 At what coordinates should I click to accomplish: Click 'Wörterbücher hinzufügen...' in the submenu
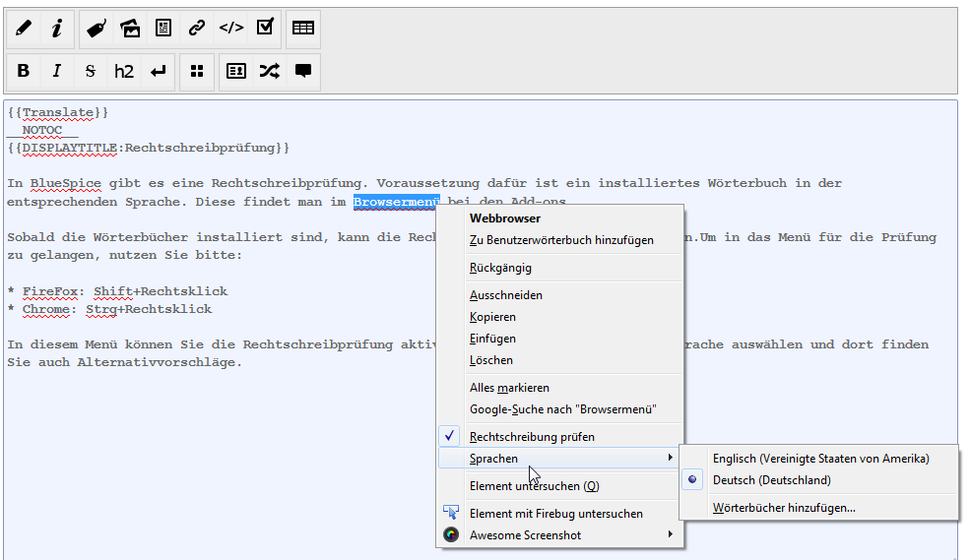tap(784, 508)
